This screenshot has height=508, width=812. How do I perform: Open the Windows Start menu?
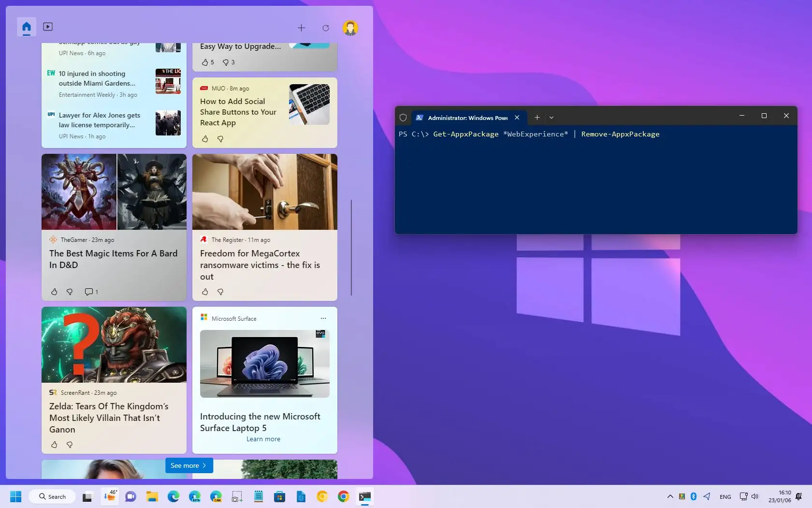pos(16,496)
